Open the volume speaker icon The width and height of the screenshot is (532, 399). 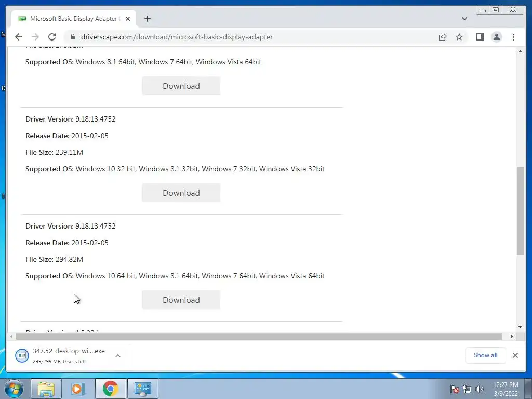tap(480, 390)
